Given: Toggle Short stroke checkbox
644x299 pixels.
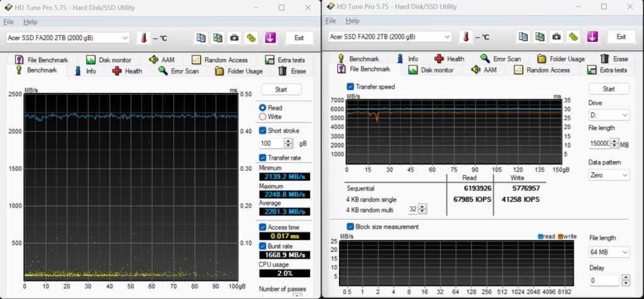Looking at the screenshot, I should tap(263, 131).
